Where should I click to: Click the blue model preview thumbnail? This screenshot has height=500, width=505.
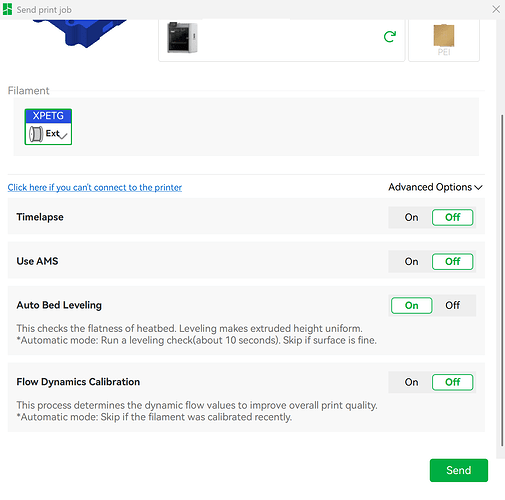pyautogui.click(x=80, y=33)
